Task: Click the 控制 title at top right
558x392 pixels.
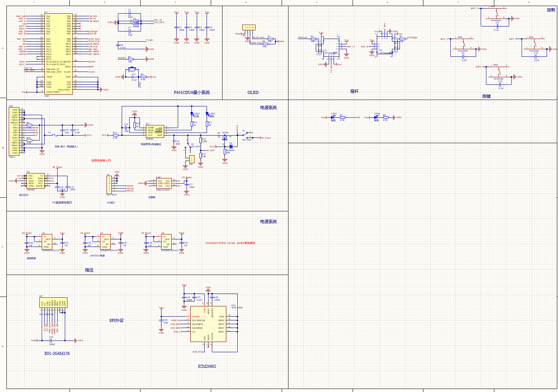Action: (x=551, y=10)
